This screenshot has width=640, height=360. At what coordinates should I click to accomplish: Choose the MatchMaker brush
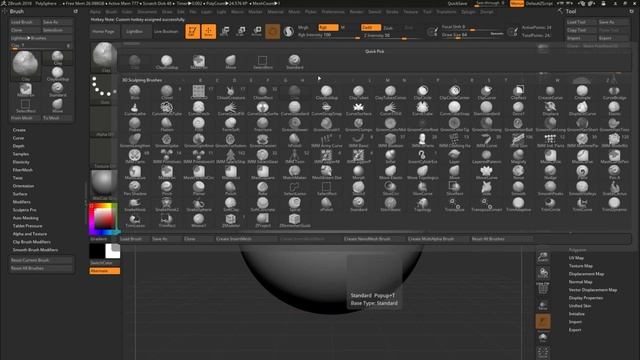point(294,172)
